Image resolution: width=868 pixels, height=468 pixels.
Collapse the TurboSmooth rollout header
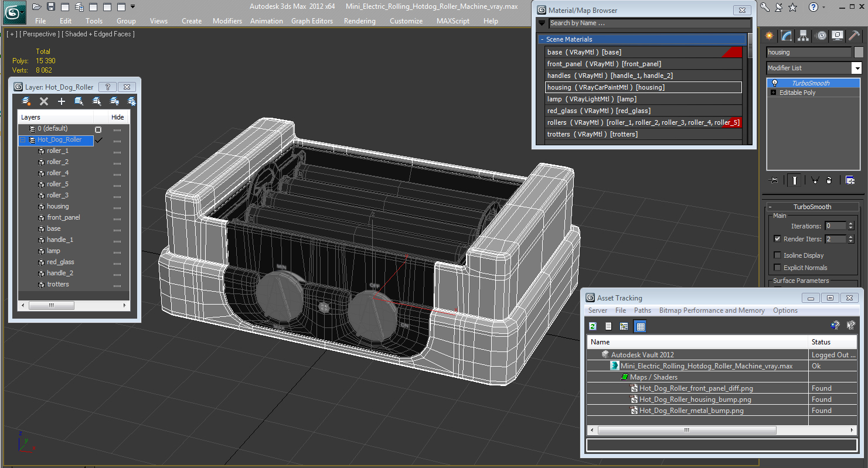tap(812, 207)
